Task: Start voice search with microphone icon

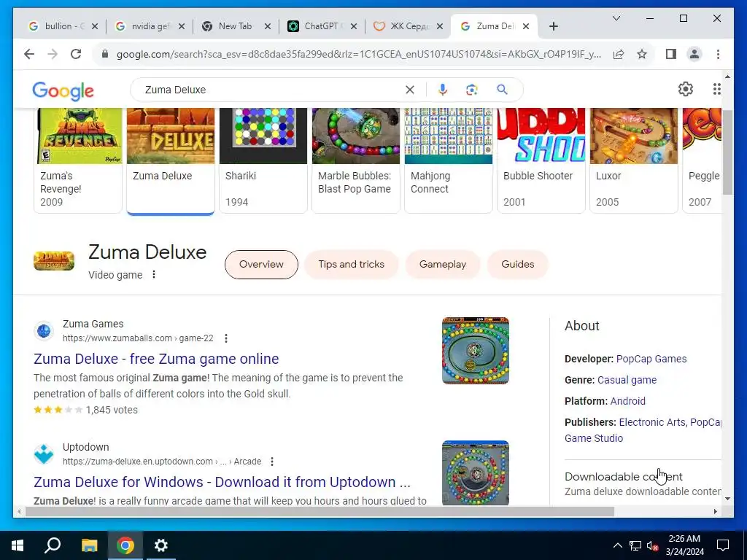Action: click(443, 90)
